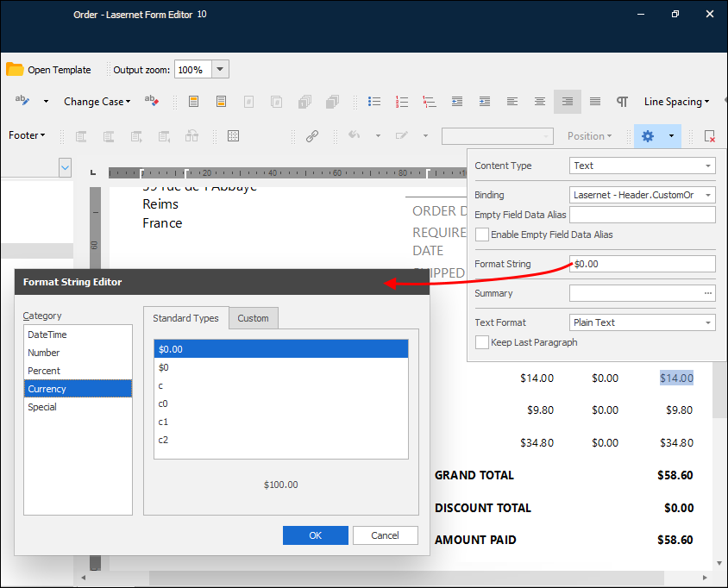The image size is (728, 588).
Task: Click the dotted table grid icon
Action: pyautogui.click(x=233, y=136)
